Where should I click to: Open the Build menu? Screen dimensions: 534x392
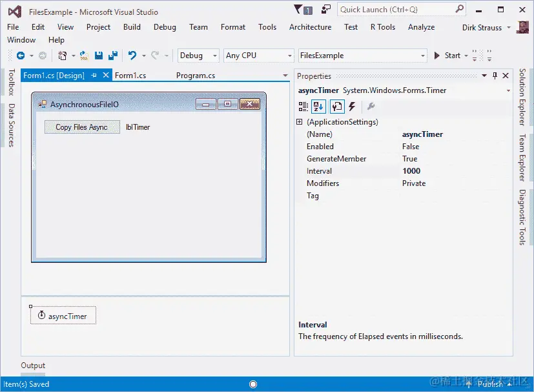[x=132, y=27]
